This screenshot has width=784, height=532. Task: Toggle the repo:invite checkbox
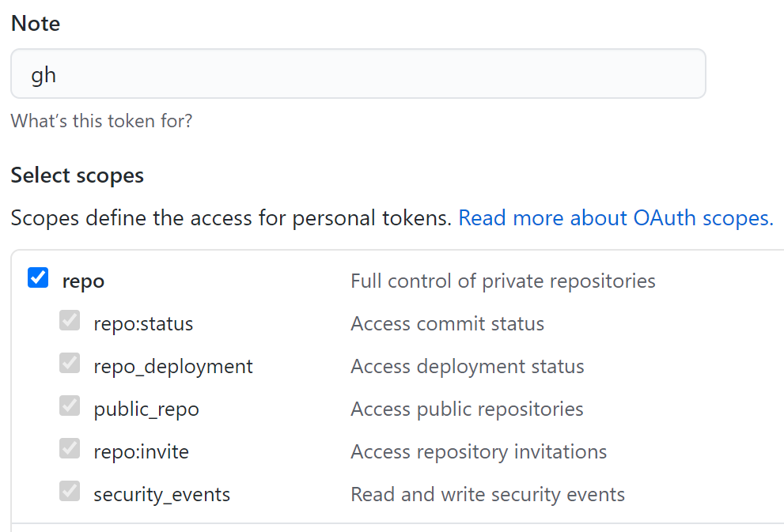70,449
